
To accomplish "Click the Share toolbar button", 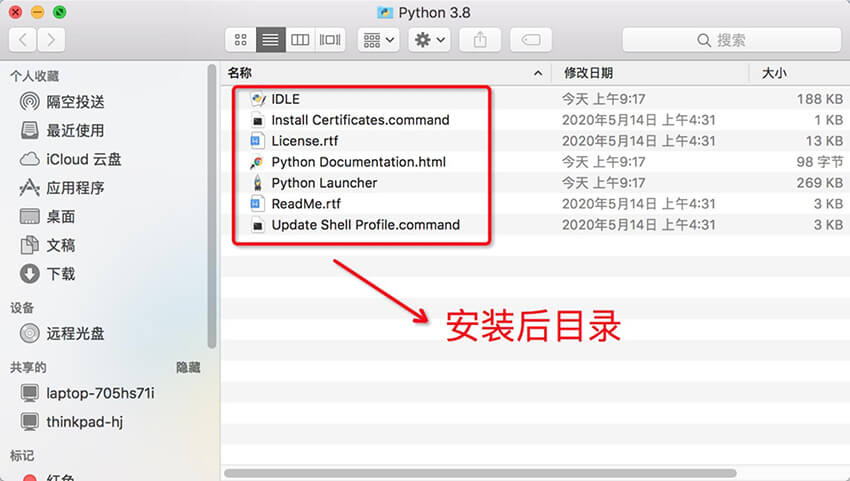I will tap(480, 40).
